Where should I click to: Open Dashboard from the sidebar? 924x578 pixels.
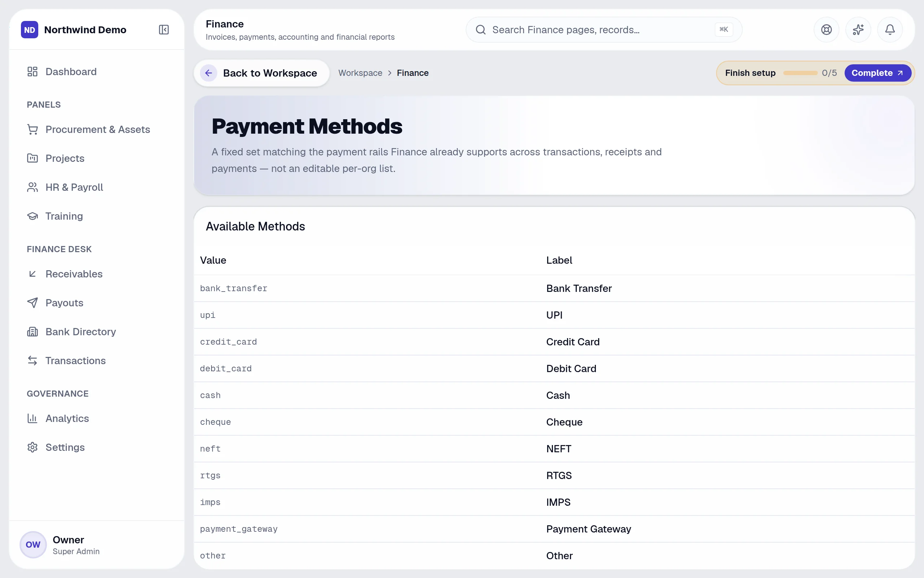tap(96, 72)
